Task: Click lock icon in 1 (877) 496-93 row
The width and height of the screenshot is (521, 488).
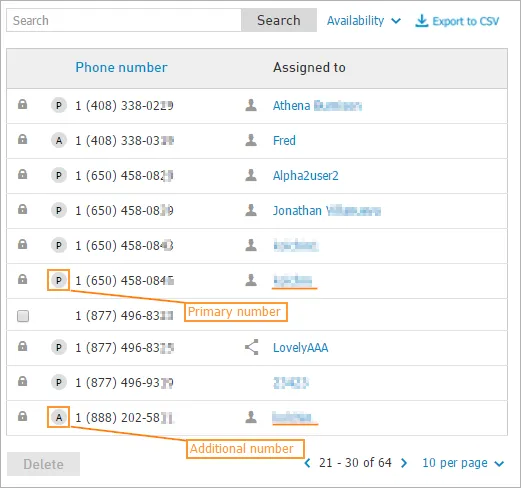Action: [x=22, y=381]
